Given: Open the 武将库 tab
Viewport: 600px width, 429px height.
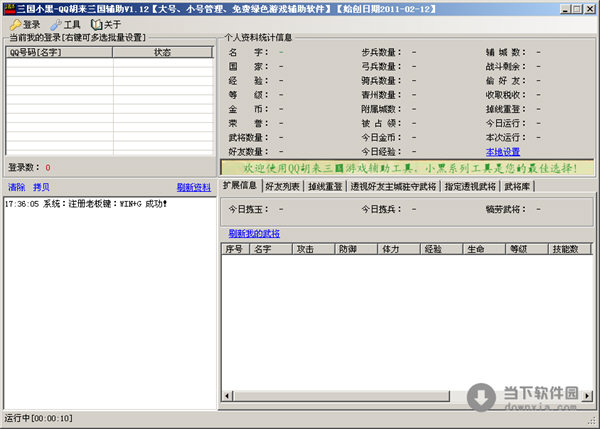Looking at the screenshot, I should pyautogui.click(x=519, y=186).
